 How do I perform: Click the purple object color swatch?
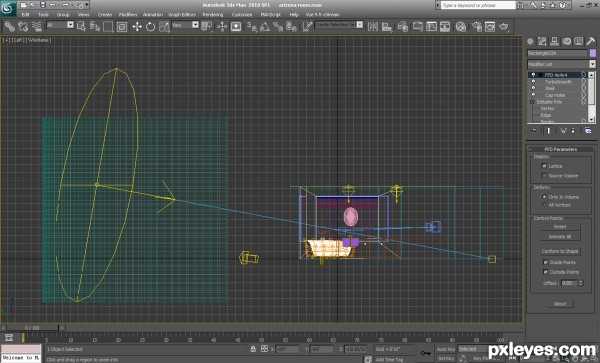593,53
